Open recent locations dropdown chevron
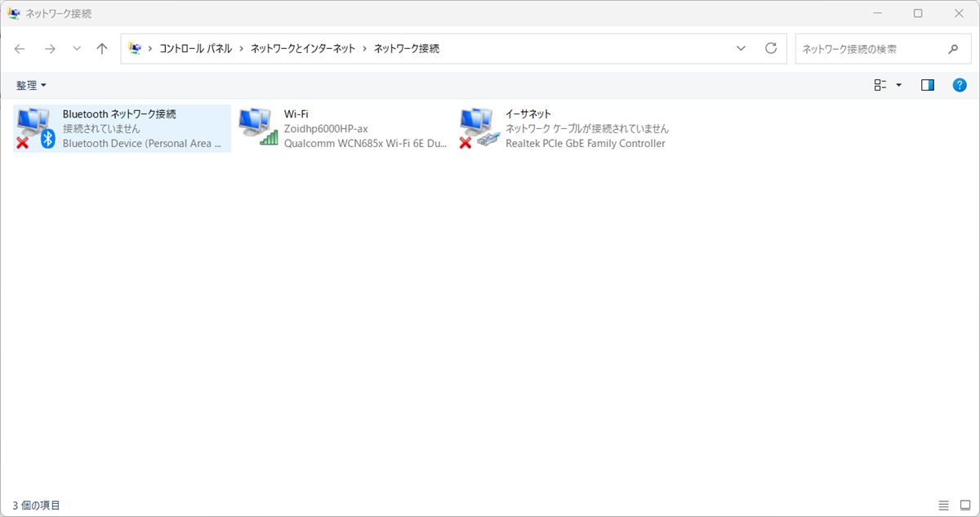Viewport: 980px width, 517px height. click(77, 49)
